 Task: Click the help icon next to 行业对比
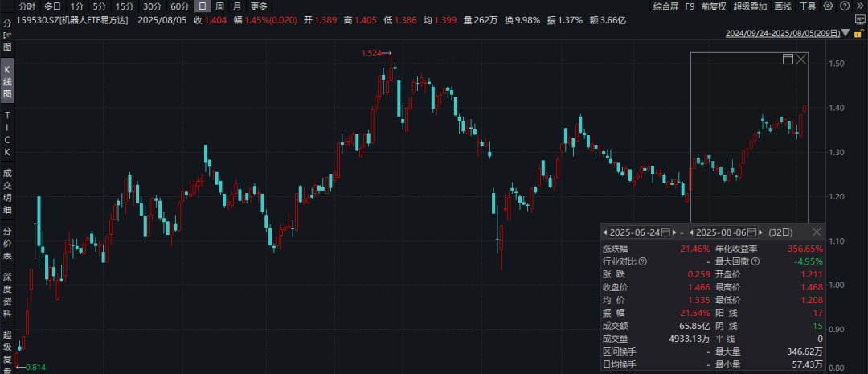(x=643, y=261)
